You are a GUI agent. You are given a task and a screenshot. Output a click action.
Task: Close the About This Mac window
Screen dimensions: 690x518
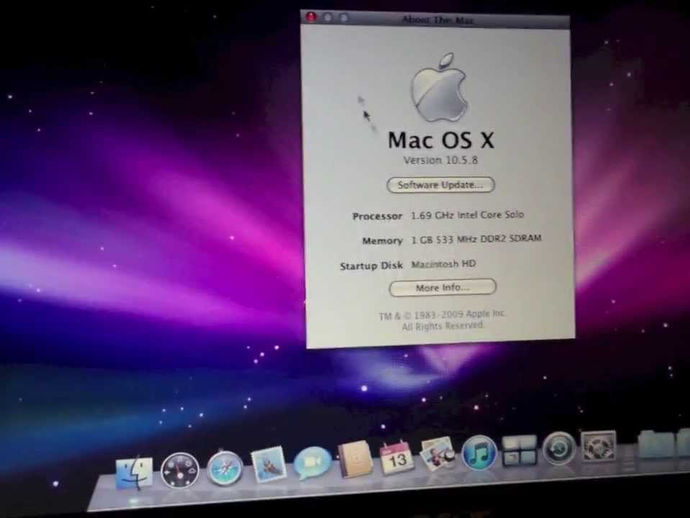pyautogui.click(x=311, y=17)
